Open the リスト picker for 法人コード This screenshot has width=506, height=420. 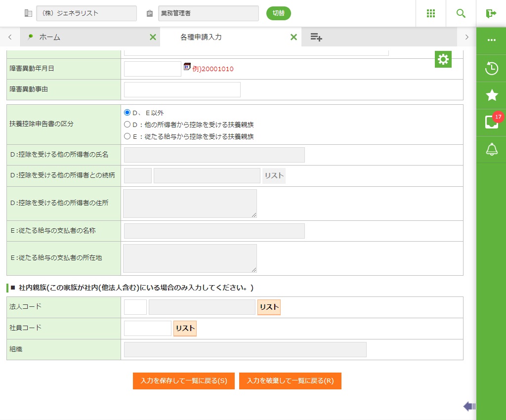click(269, 307)
